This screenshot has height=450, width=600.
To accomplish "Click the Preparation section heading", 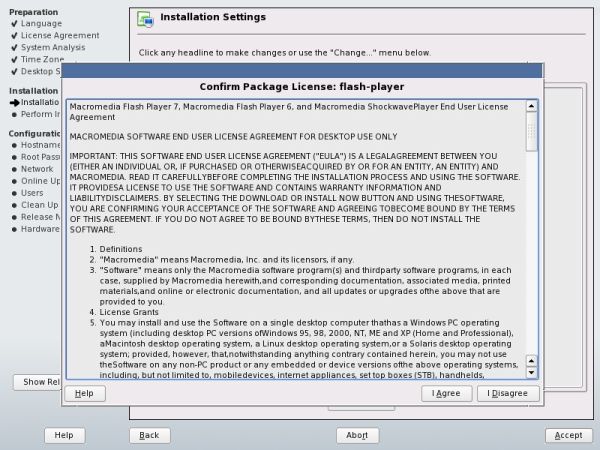I will 34,12.
